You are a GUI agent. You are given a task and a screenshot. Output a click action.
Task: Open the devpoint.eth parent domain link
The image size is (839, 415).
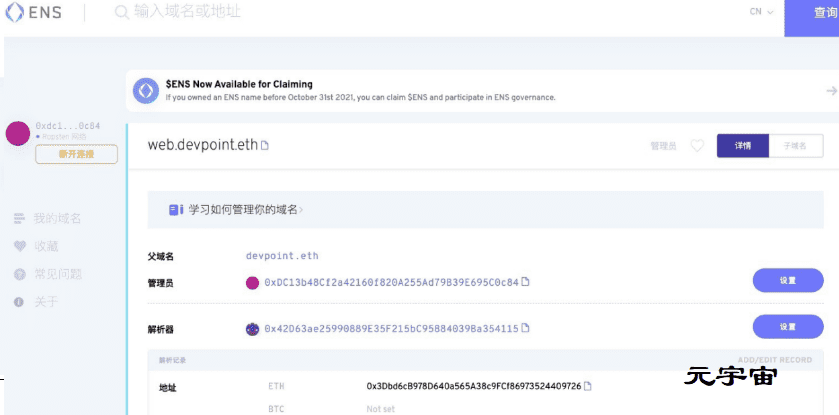click(x=282, y=256)
